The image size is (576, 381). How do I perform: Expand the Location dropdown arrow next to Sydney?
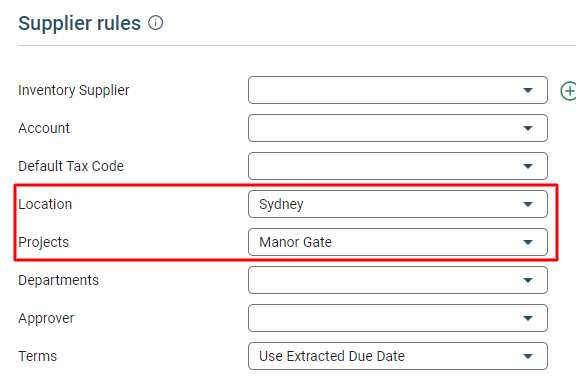click(x=528, y=204)
